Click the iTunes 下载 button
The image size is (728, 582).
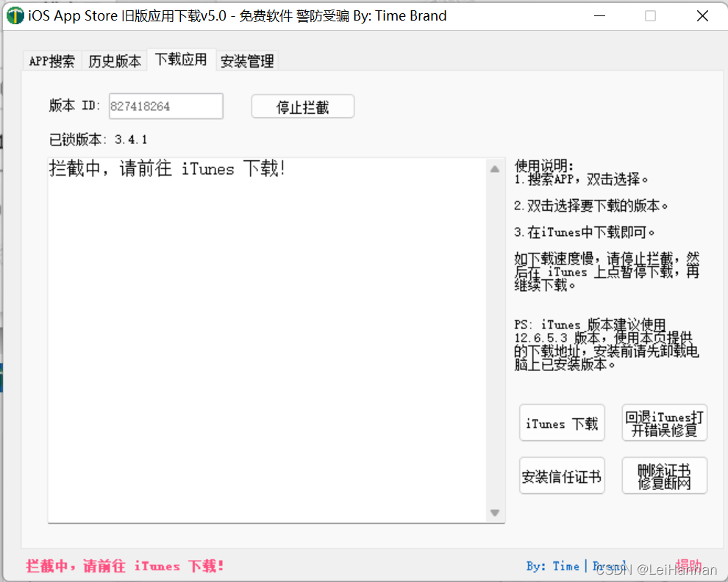click(x=562, y=423)
